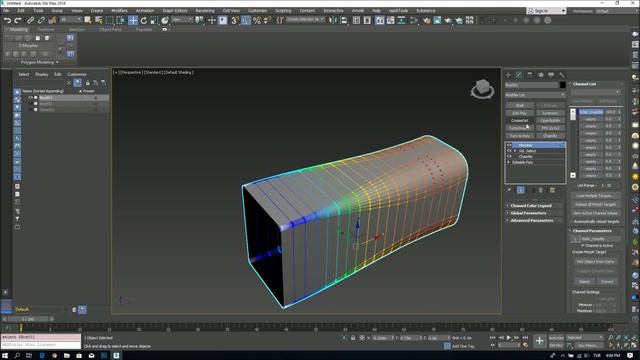
Task: Click the Reload All Morph Targets button
Action: tap(596, 204)
